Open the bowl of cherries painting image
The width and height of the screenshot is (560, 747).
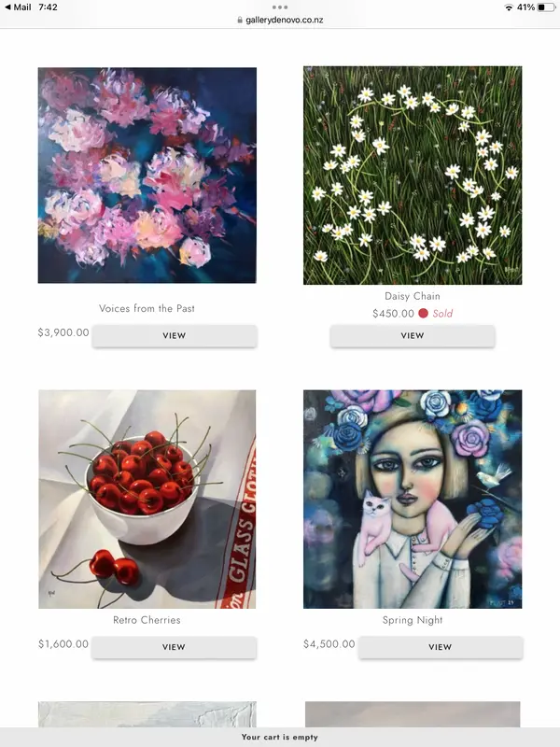coord(147,500)
